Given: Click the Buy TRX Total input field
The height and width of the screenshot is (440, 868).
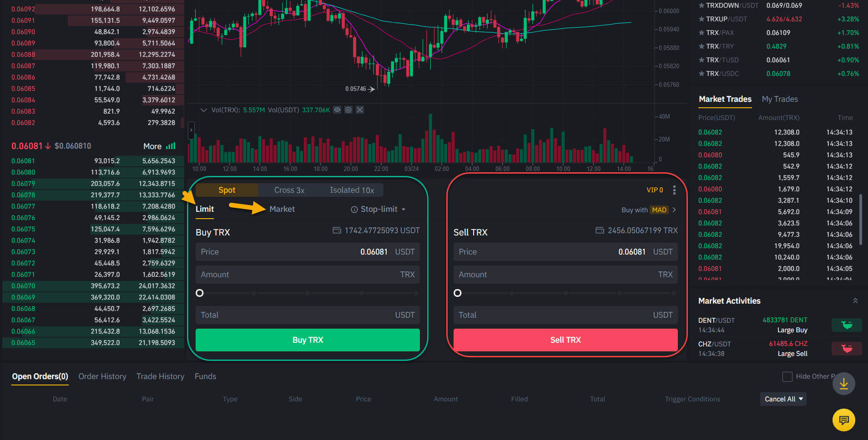Looking at the screenshot, I should [308, 315].
